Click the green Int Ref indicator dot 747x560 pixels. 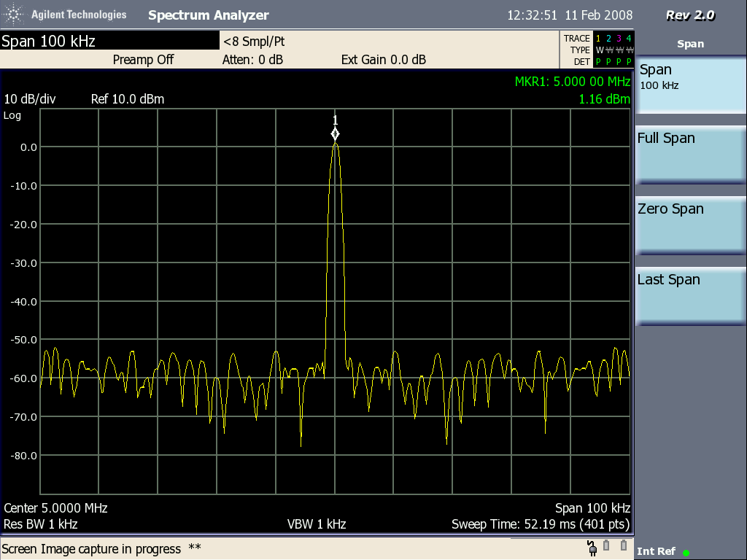[x=686, y=553]
